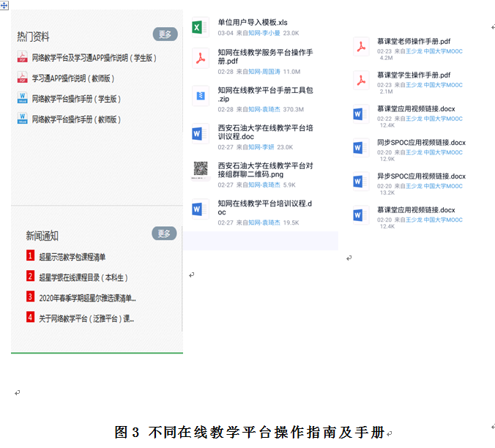Screen dimensions: 495x448
Task: Click the zip archive icon for 手册工具包
Action: (x=199, y=95)
